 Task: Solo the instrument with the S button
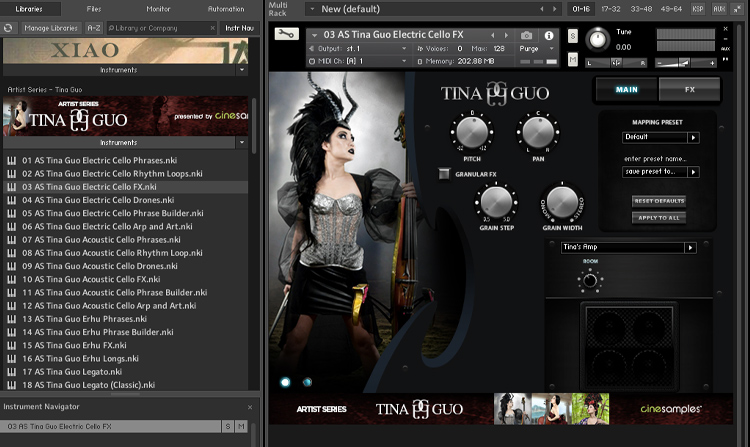[573, 36]
